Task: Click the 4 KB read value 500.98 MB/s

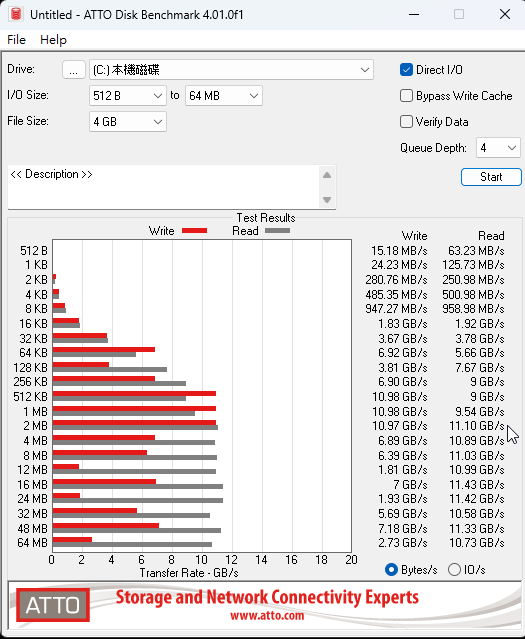Action: click(x=473, y=295)
